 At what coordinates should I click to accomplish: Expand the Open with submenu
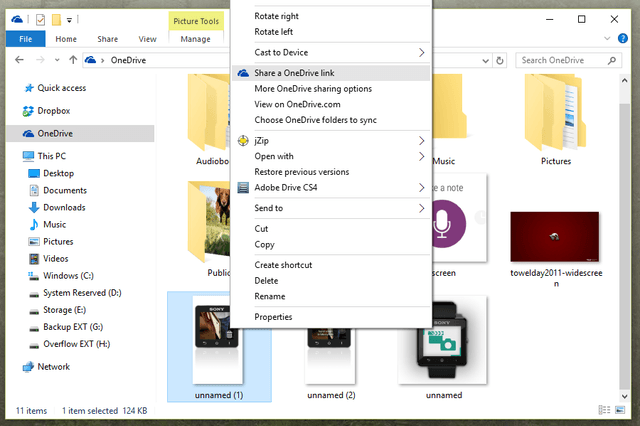(x=331, y=156)
